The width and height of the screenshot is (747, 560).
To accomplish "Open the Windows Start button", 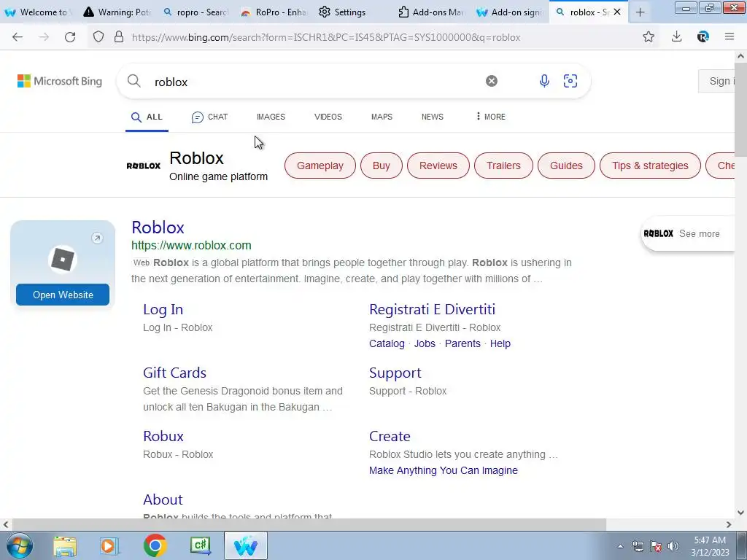I will click(20, 545).
